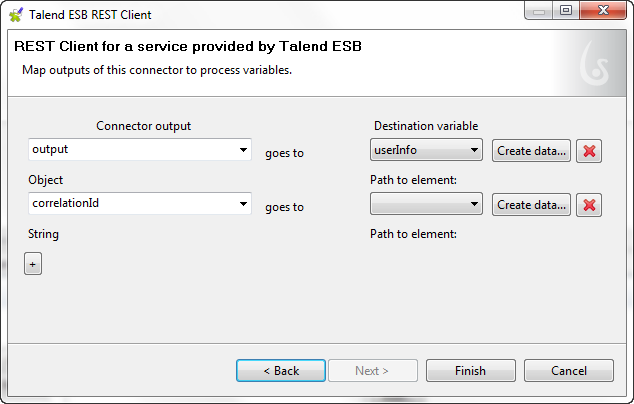Click Create data next to userInfo

pyautogui.click(x=531, y=151)
